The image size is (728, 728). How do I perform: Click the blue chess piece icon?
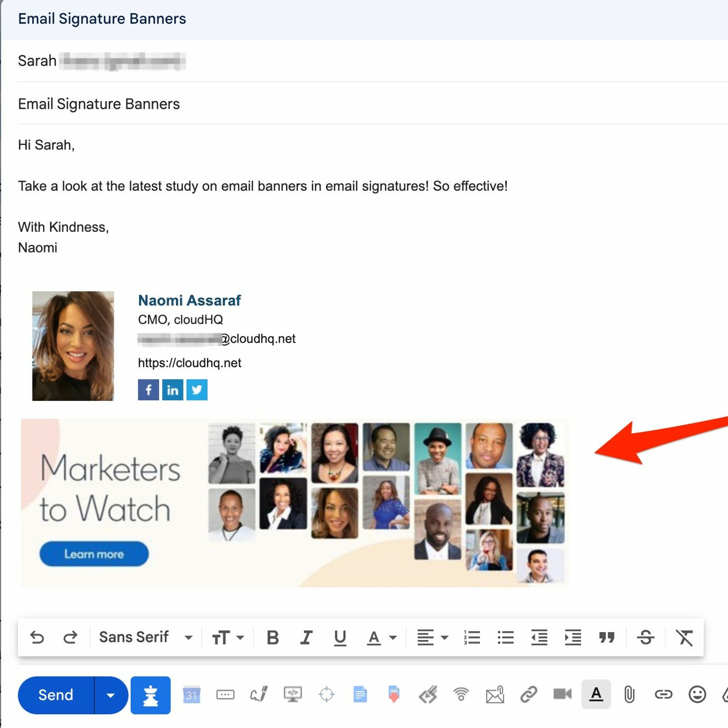[x=150, y=695]
